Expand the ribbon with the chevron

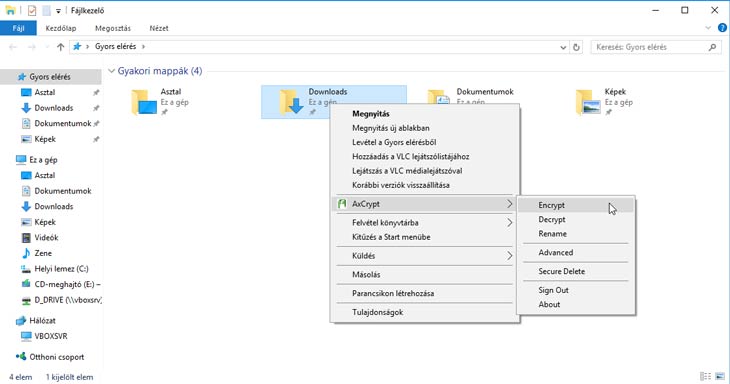tap(708, 28)
